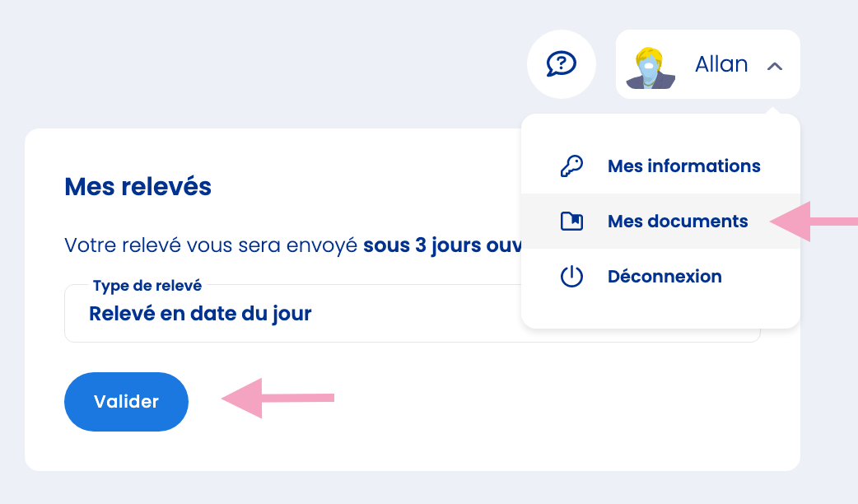Open the Mes informations menu entry
This screenshot has height=504, width=858.
click(683, 166)
